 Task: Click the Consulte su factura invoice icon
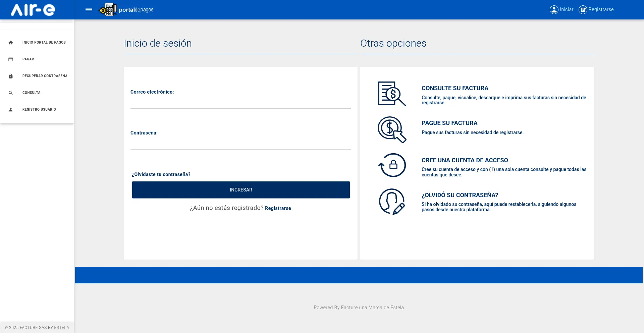pyautogui.click(x=391, y=94)
